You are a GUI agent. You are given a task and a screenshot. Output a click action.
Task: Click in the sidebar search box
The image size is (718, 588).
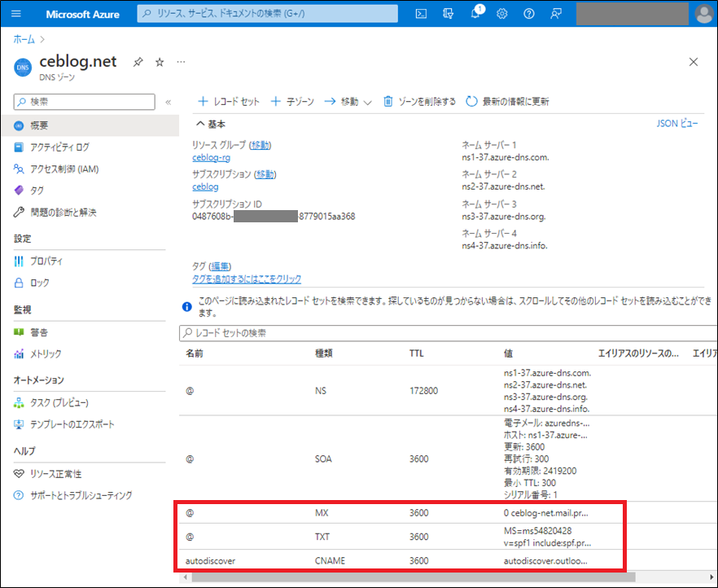click(x=85, y=102)
